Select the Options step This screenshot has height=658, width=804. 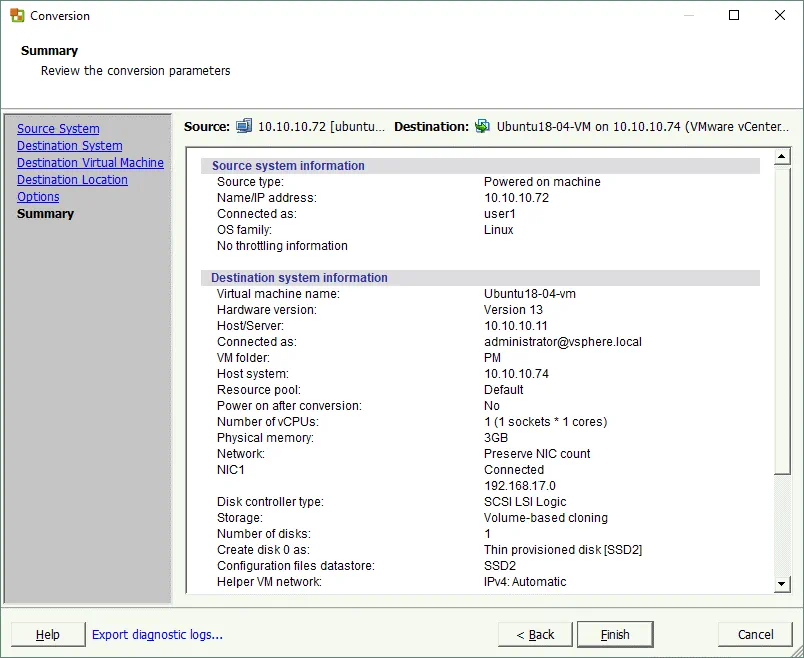tap(38, 196)
